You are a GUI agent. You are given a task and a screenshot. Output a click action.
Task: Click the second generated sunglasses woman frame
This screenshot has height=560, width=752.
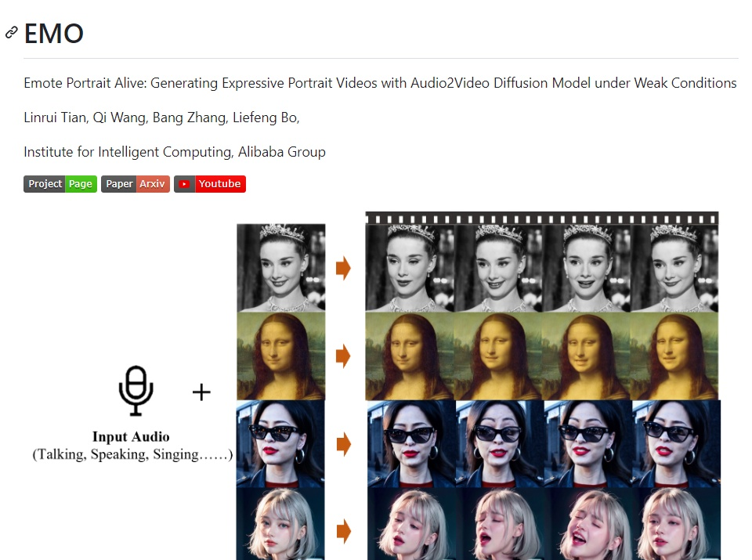click(500, 444)
